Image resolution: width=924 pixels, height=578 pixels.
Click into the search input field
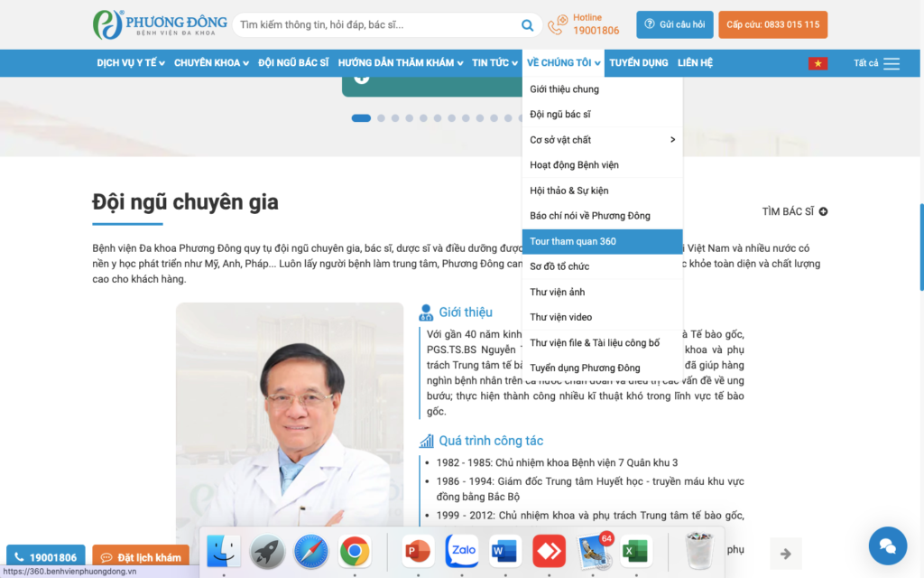pos(374,25)
